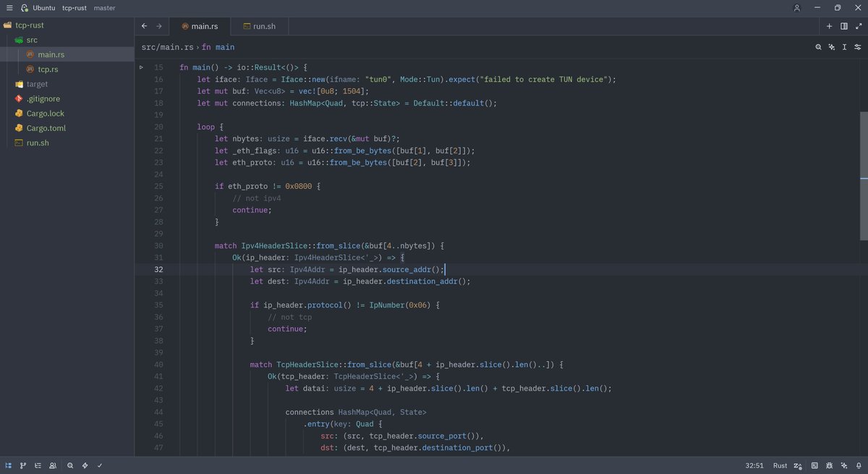
Task: Click src/main.rs breadcrumb path
Action: tap(167, 47)
